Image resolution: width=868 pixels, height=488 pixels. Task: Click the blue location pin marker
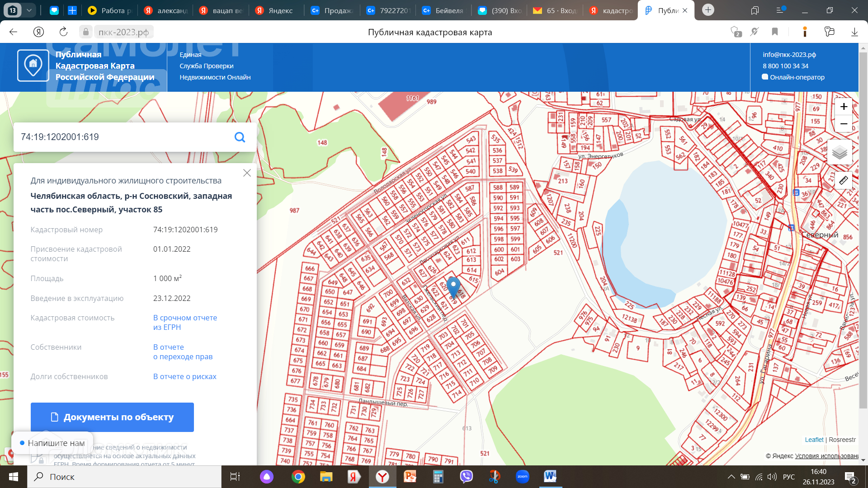point(453,286)
